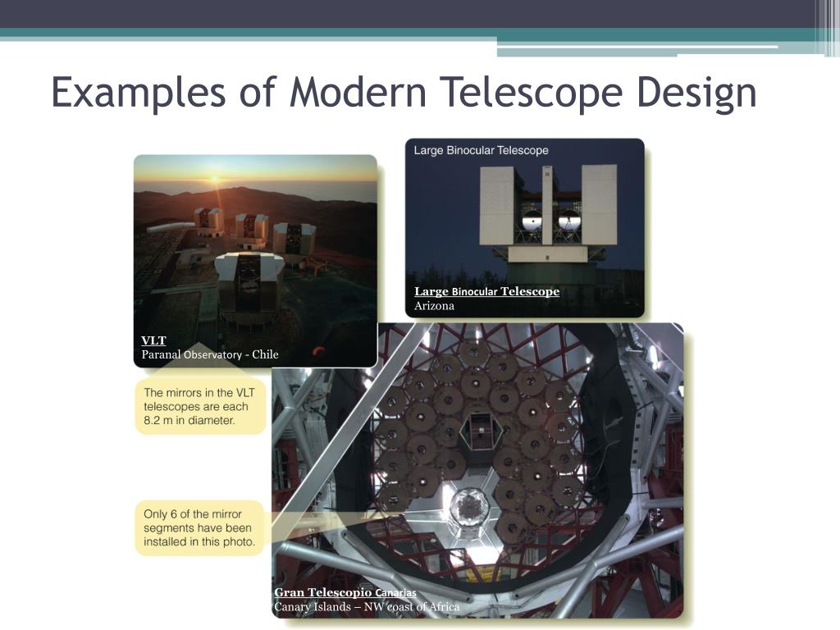Click the underlined 'Gran Telescopio Canarias' caption
This screenshot has height=630, width=840.
coord(345,592)
